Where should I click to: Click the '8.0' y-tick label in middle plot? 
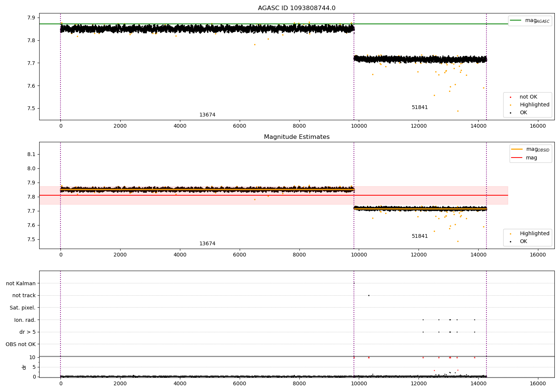[31, 169]
